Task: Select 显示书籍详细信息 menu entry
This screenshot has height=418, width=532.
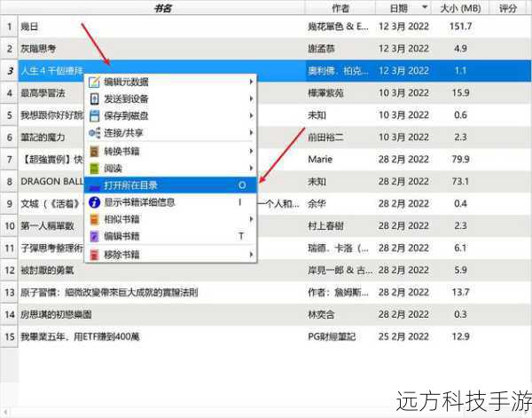Action: pos(170,202)
